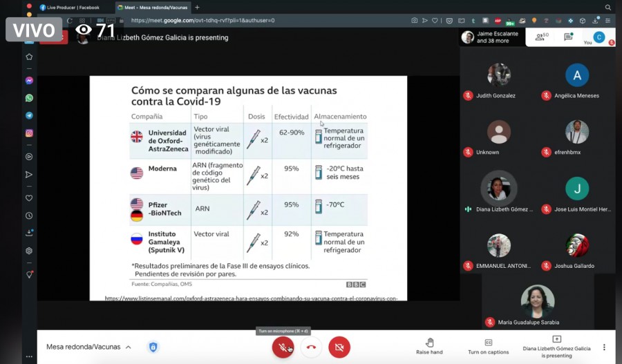The image size is (622, 364).
Task: Open the Player icon in the sidebar
Action: [x=29, y=157]
